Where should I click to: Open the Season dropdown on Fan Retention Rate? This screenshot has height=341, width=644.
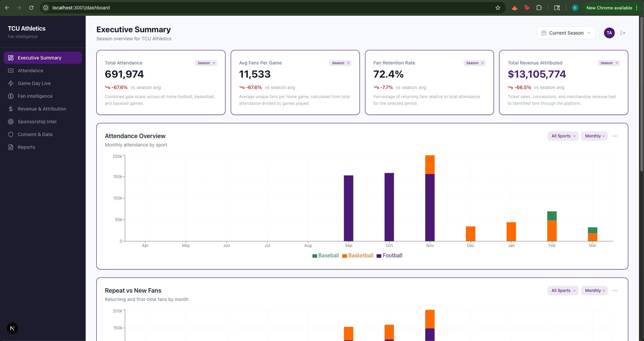click(x=475, y=63)
